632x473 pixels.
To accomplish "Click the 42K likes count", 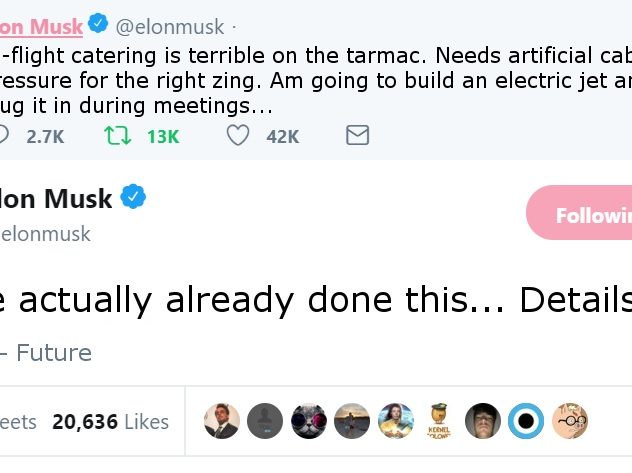I will coord(283,137).
